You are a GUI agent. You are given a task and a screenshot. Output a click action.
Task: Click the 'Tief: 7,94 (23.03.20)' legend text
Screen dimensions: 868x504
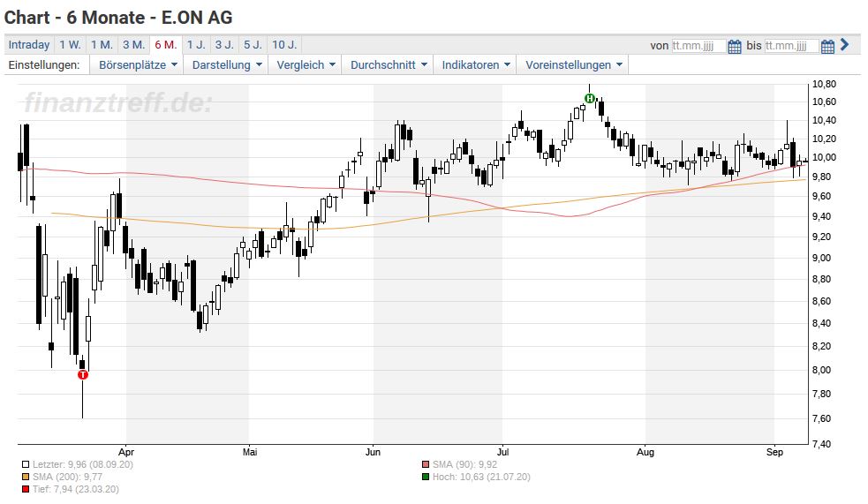click(75, 489)
